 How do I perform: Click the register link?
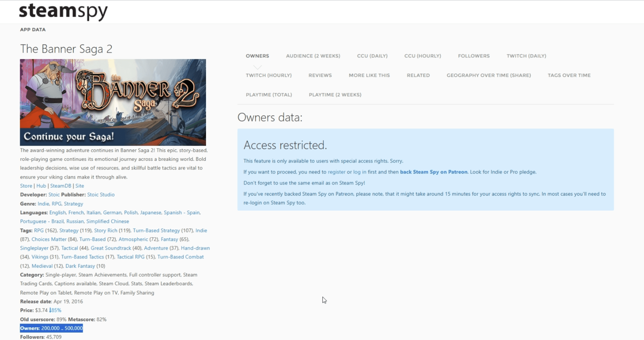click(x=336, y=172)
